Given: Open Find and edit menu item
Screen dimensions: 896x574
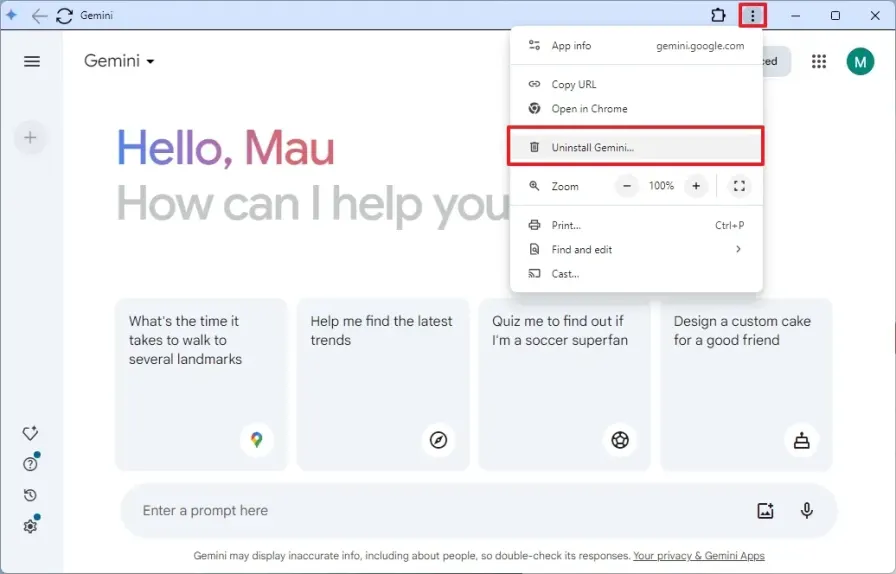Looking at the screenshot, I should point(636,249).
